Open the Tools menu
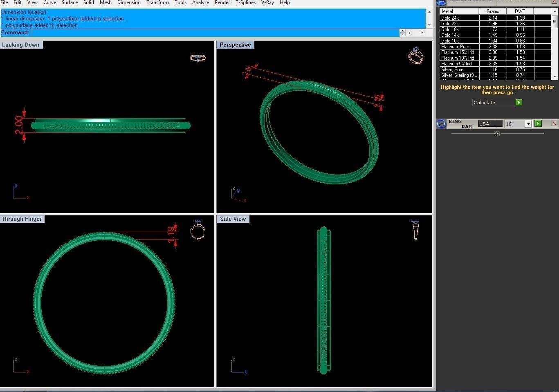The image size is (559, 392). pos(180,2)
